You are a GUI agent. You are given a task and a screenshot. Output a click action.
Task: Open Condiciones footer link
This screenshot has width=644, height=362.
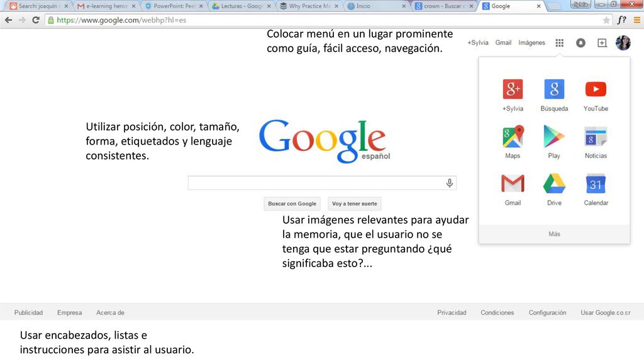497,313
